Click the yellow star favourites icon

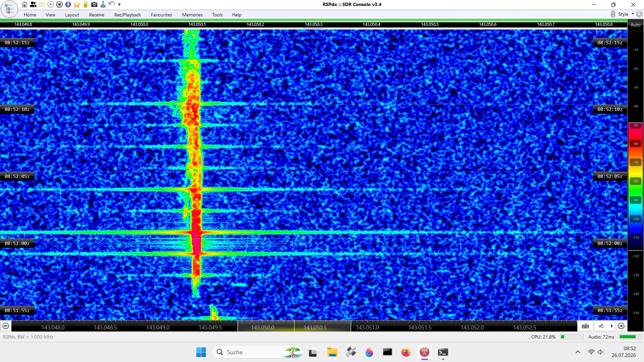click(x=77, y=4)
